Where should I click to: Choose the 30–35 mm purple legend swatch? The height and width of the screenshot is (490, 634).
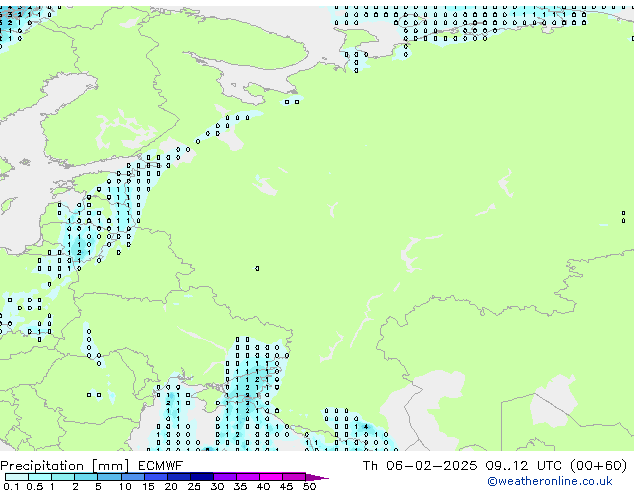[x=225, y=477]
